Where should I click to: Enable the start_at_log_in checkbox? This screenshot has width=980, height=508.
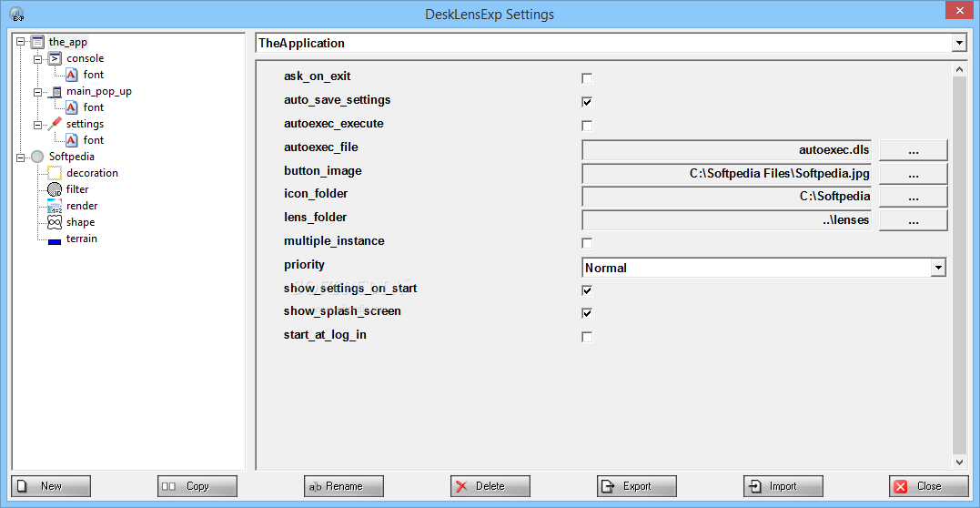pos(587,337)
